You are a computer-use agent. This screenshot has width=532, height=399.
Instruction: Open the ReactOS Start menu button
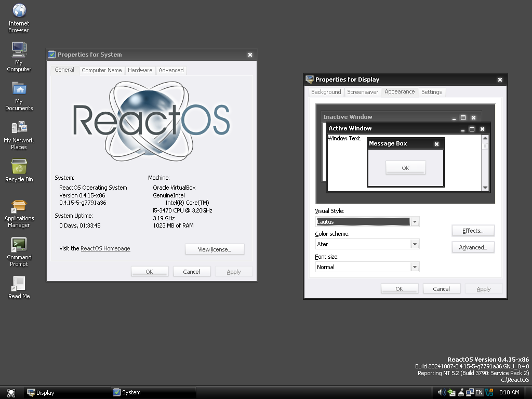tap(11, 393)
